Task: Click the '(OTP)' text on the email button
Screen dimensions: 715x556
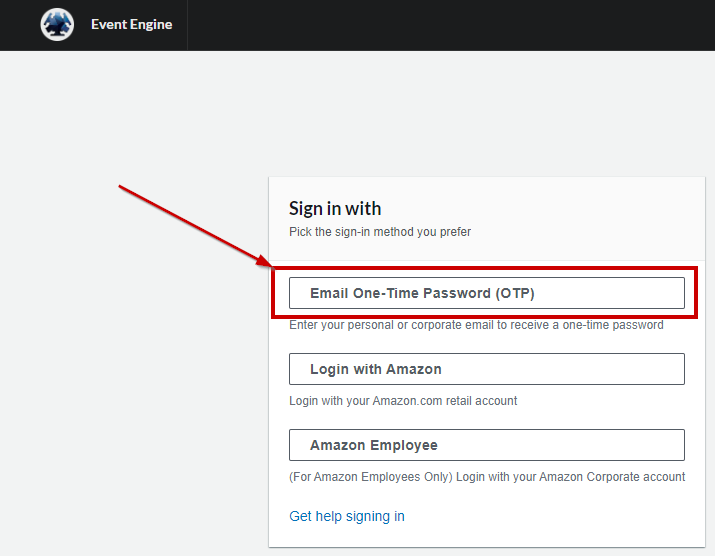Action: coord(515,293)
